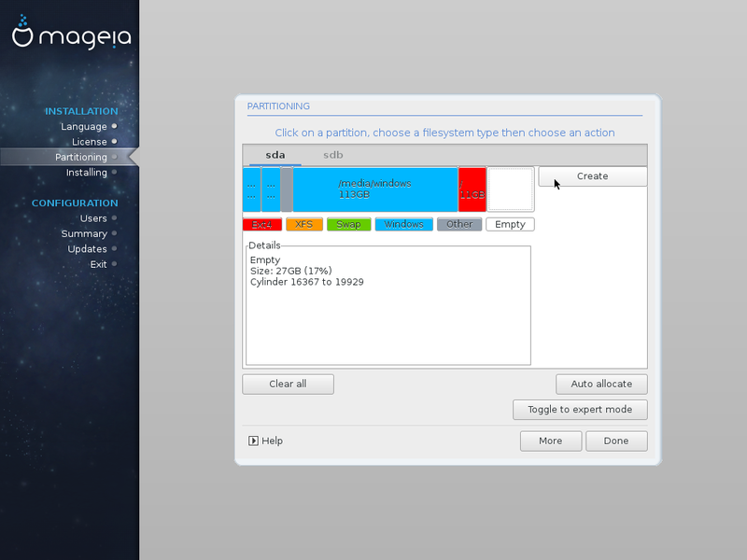This screenshot has height=560, width=747.
Task: Switch to the sda disk tab
Action: pos(275,155)
